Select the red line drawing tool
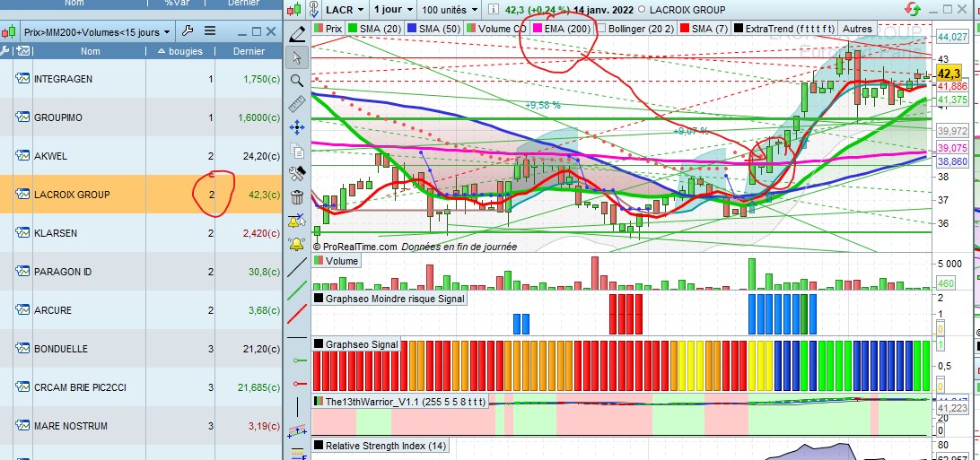 click(297, 314)
